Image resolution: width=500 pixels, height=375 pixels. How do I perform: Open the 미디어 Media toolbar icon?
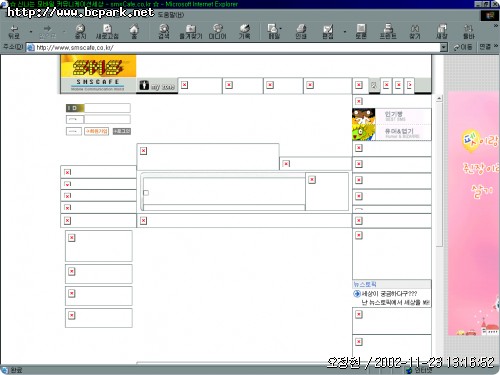[x=218, y=32]
